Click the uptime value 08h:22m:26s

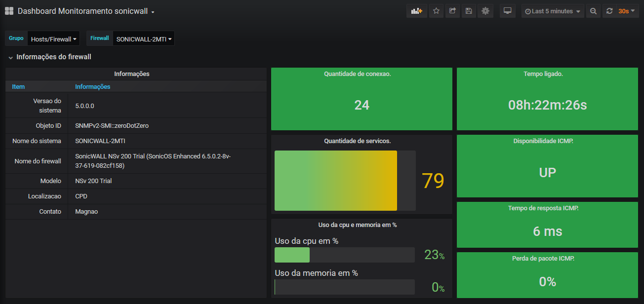[x=548, y=105]
